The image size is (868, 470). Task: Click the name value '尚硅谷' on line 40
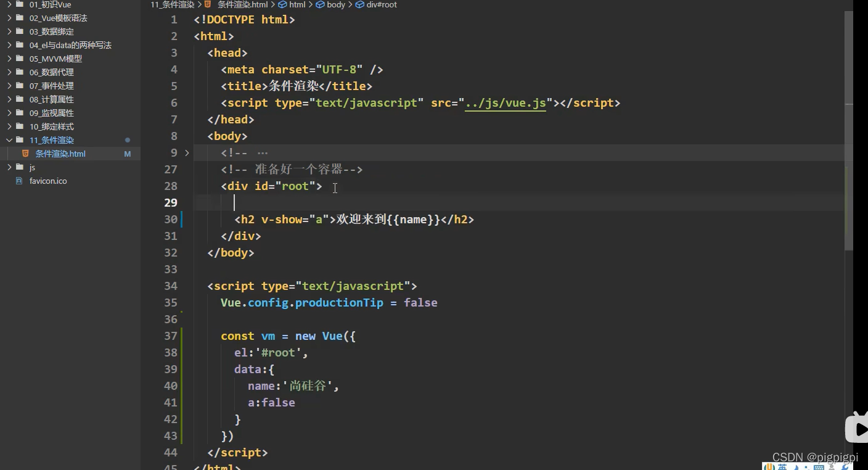[x=308, y=385]
